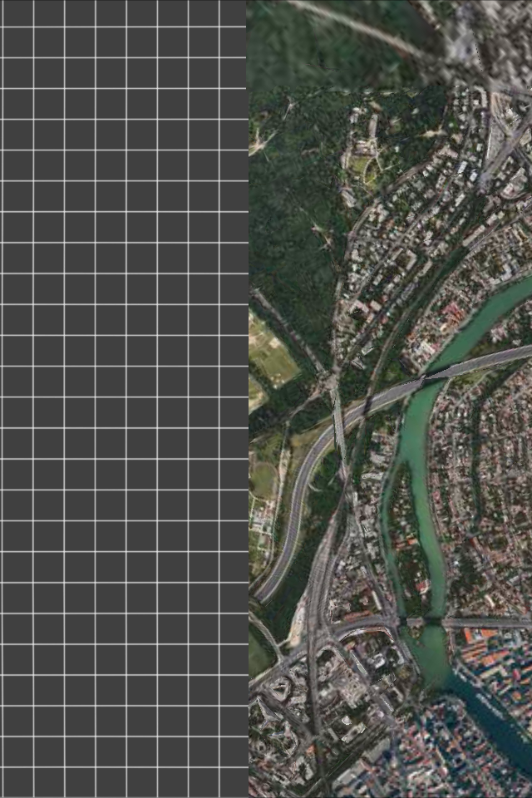Click the boundary between grid and satellite map
The image size is (532, 798).
(x=248, y=399)
